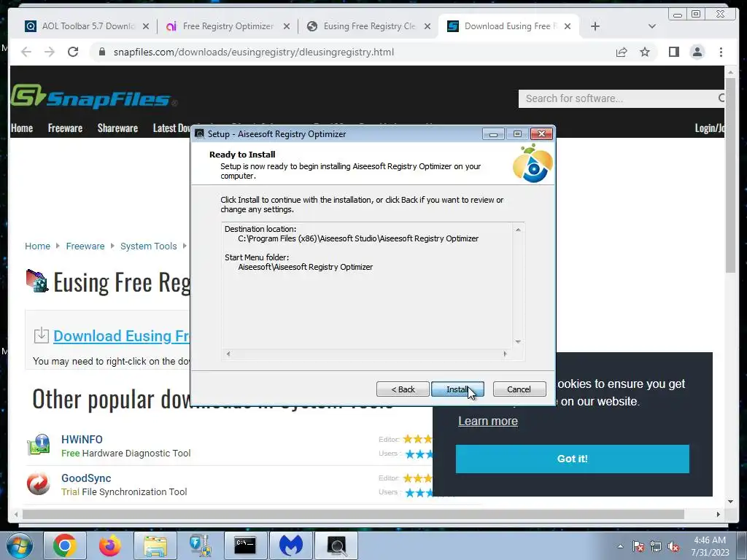Click the Aiseesoft setup title bar icon
Screen dimensions: 747x560
200,134
